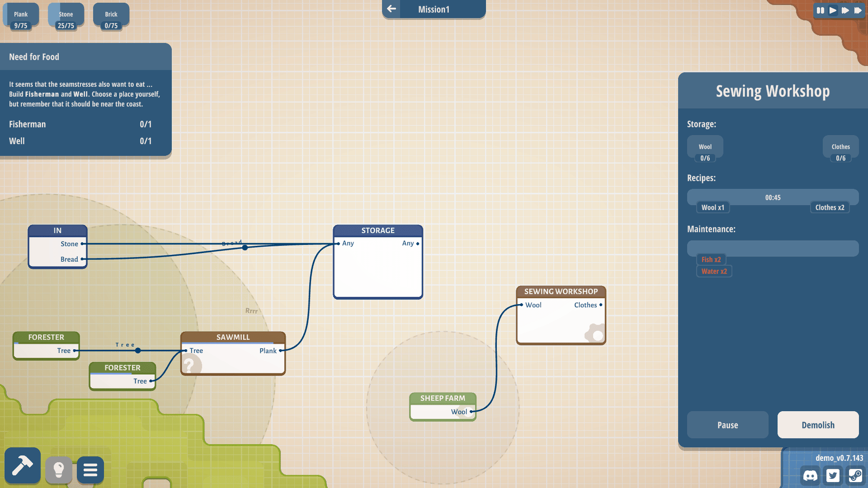The height and width of the screenshot is (488, 868).
Task: Go back using the Mission1 arrow
Action: (x=392, y=9)
